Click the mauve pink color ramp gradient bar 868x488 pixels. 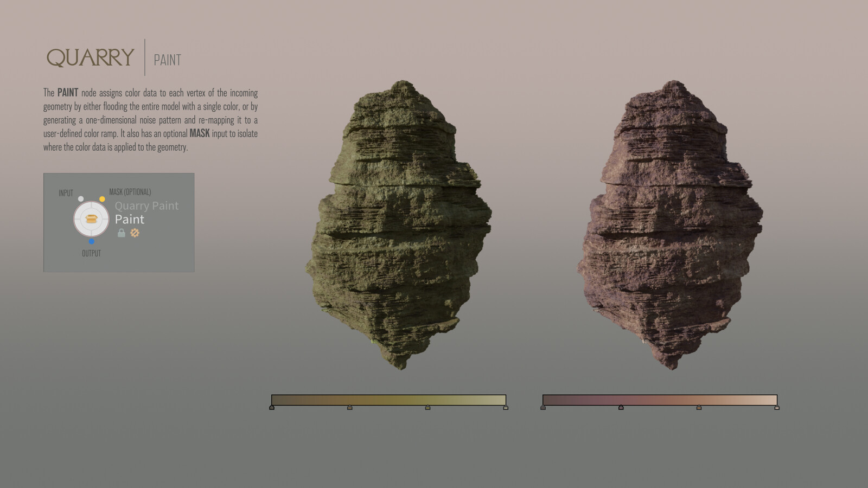pyautogui.click(x=660, y=400)
